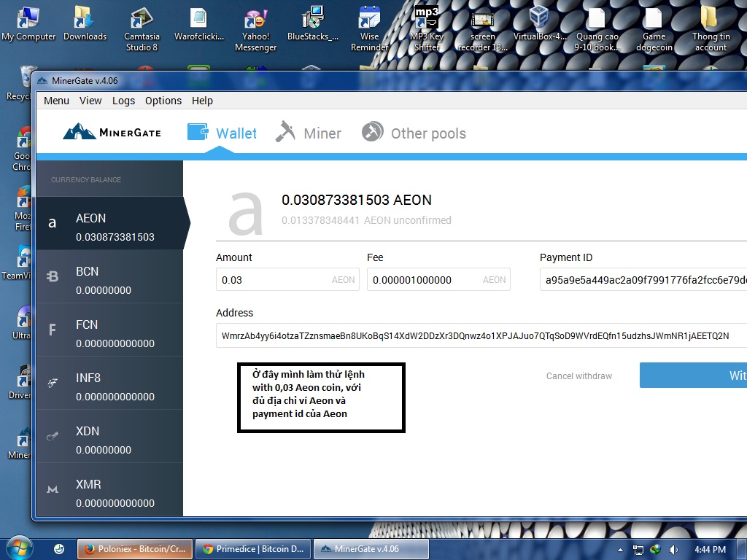Click the XDN coin symbol in sidebar

tap(53, 436)
